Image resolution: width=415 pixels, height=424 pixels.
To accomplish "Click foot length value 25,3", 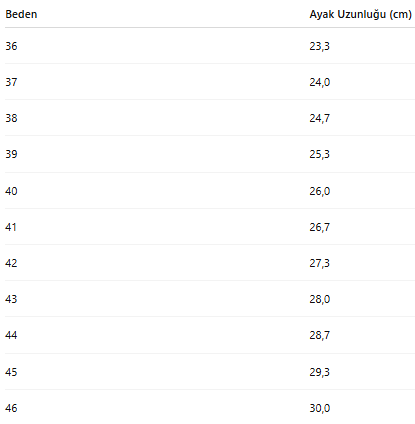I will point(319,154).
